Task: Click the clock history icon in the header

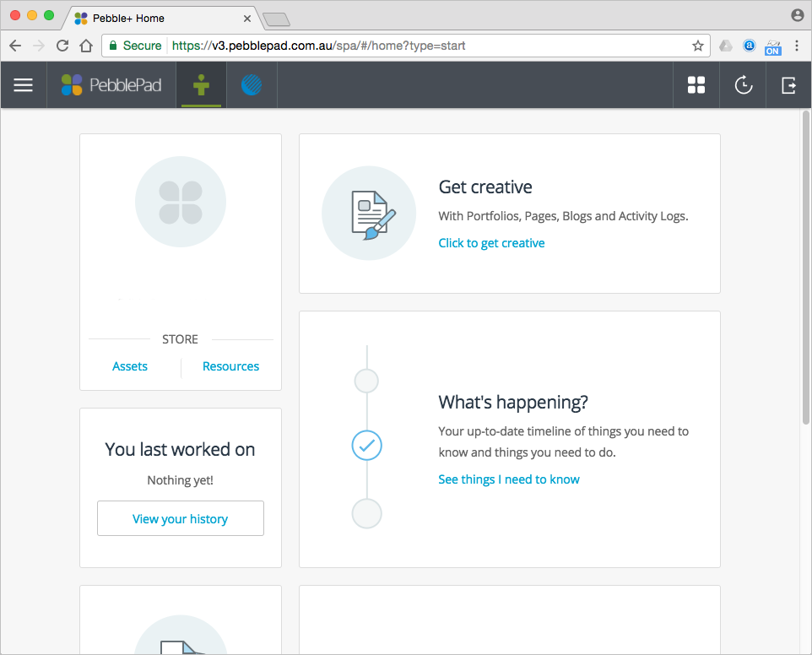Action: (x=743, y=85)
